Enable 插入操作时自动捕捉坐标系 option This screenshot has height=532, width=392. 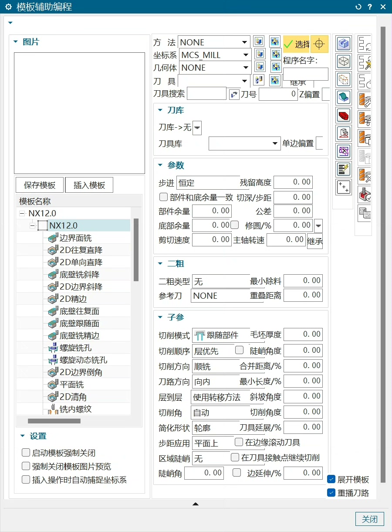pyautogui.click(x=26, y=480)
